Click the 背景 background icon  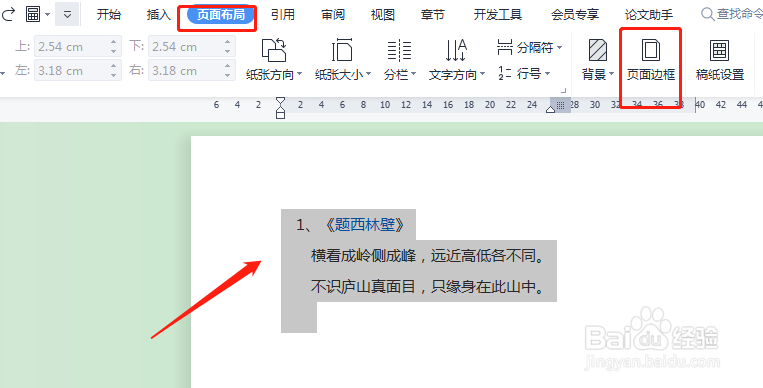[x=598, y=50]
